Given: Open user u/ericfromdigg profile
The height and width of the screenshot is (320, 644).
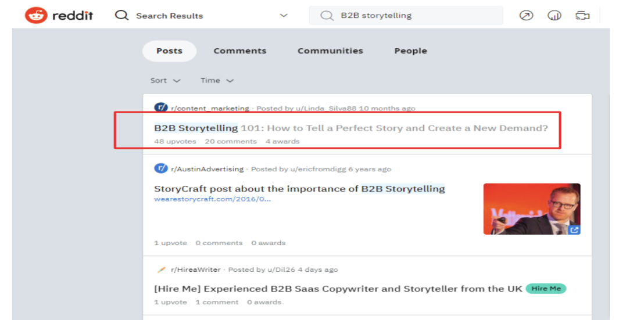Looking at the screenshot, I should point(319,169).
